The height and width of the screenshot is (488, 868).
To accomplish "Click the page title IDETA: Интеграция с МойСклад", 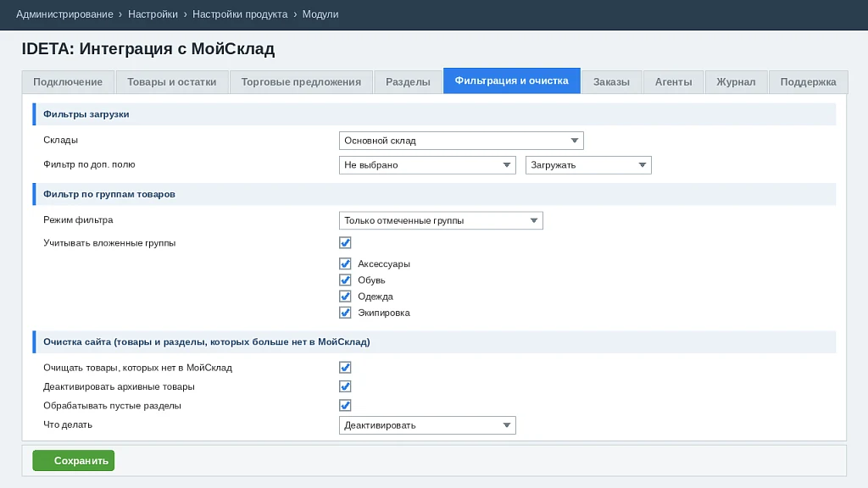I will [x=148, y=48].
